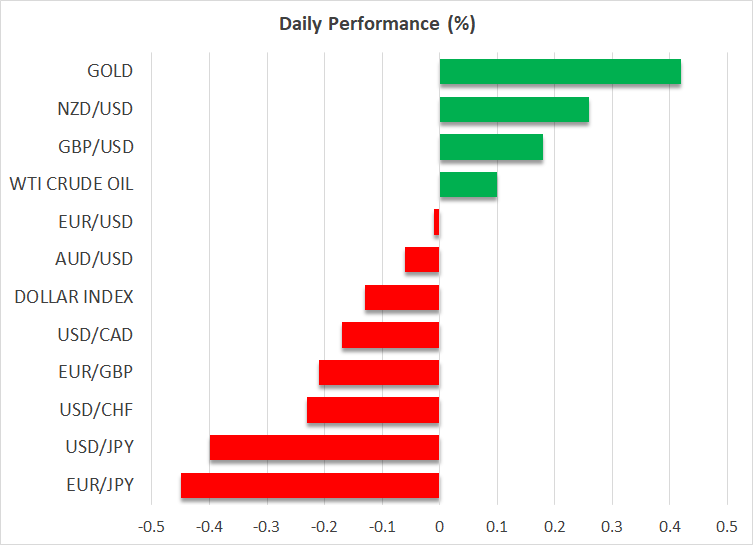Click the GBP/USD performance bar

click(491, 147)
